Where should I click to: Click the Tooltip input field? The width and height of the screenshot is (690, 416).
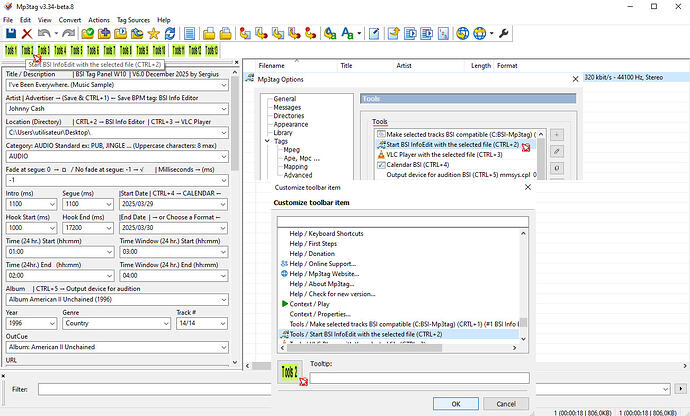tap(419, 378)
